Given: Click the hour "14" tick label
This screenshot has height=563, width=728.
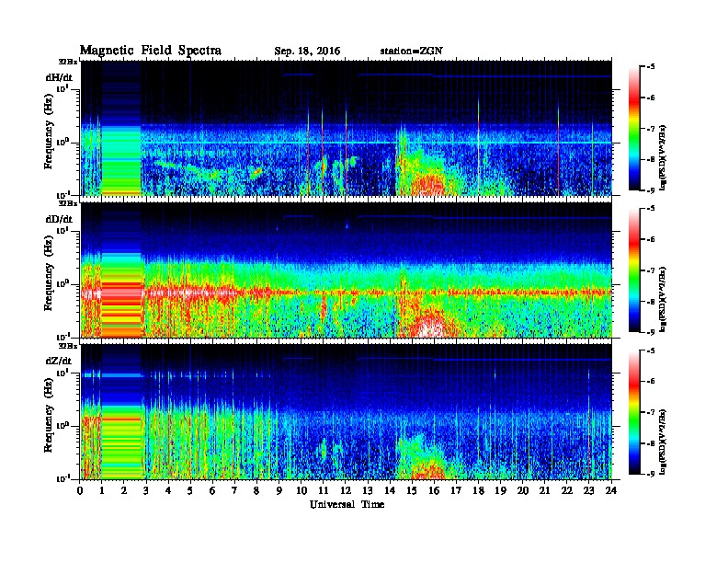Looking at the screenshot, I should [390, 491].
